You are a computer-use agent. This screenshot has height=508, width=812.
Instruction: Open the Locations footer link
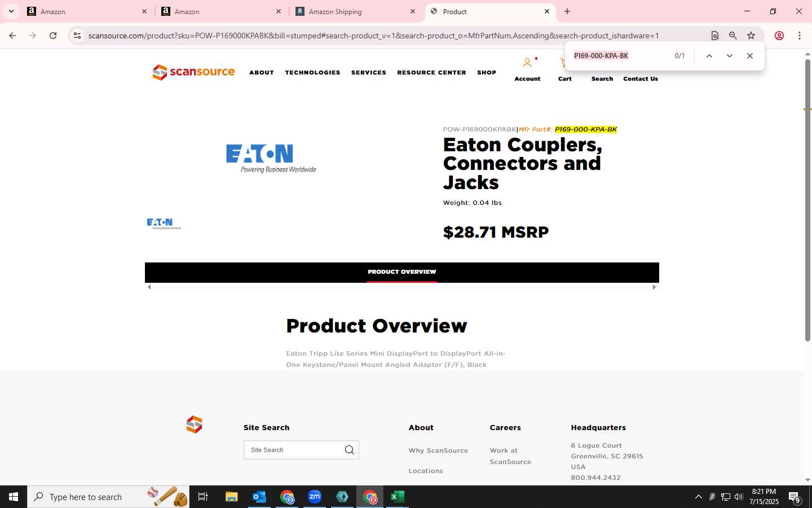pos(426,471)
